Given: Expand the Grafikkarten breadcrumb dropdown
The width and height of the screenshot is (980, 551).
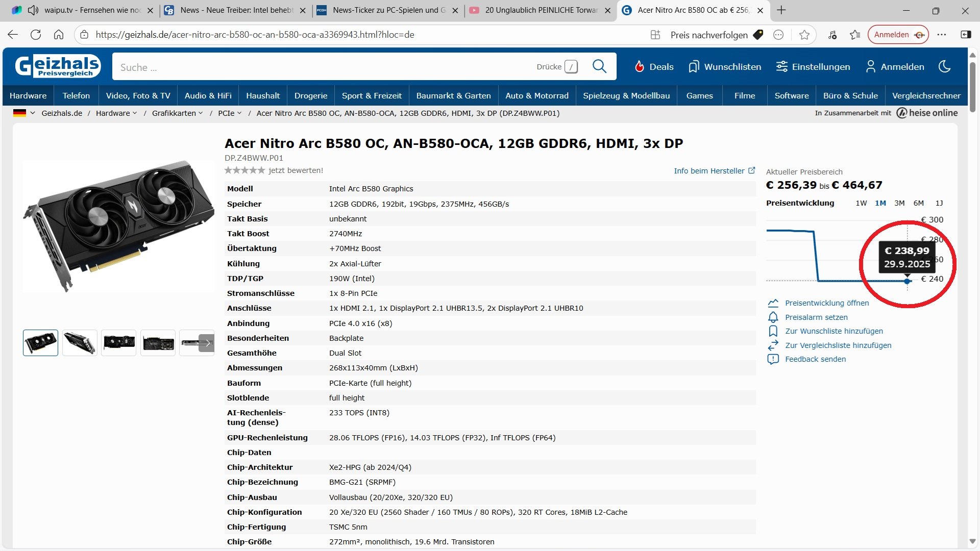Looking at the screenshot, I should click(201, 113).
